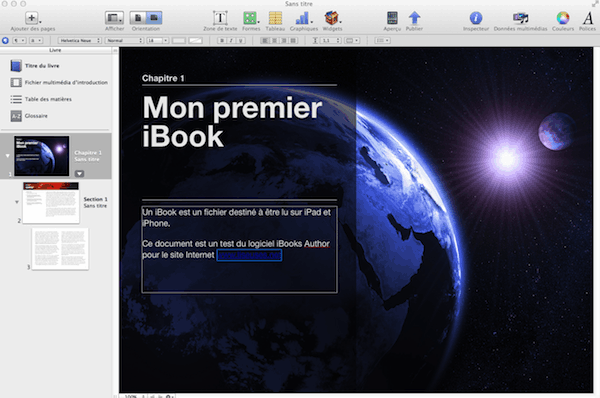Select the page 3 thumbnail

[x=60, y=249]
